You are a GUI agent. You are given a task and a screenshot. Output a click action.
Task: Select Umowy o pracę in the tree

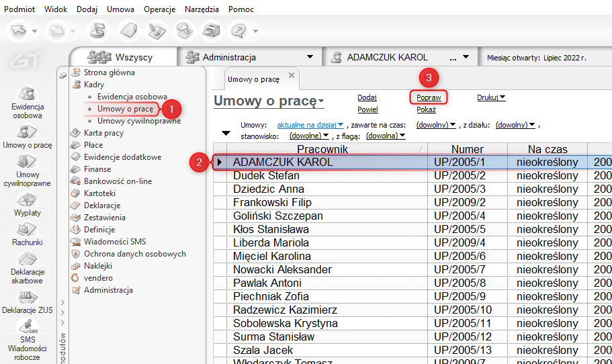(x=125, y=109)
